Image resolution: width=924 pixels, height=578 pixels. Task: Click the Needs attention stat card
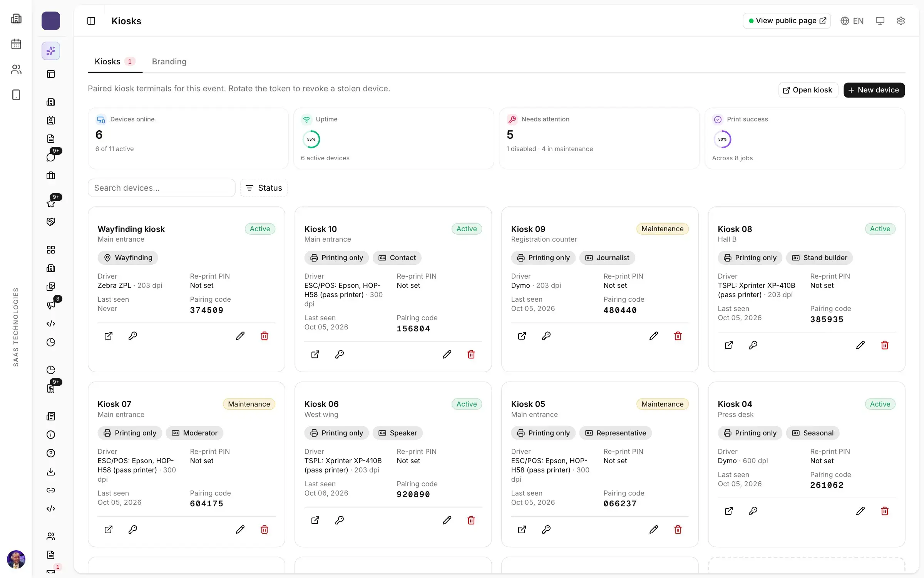tap(599, 138)
